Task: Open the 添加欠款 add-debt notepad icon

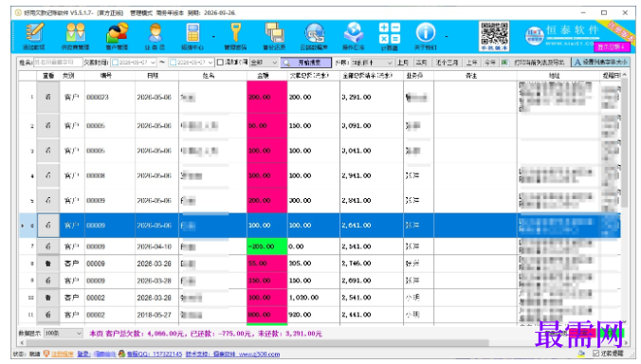Action: pyautogui.click(x=34, y=36)
